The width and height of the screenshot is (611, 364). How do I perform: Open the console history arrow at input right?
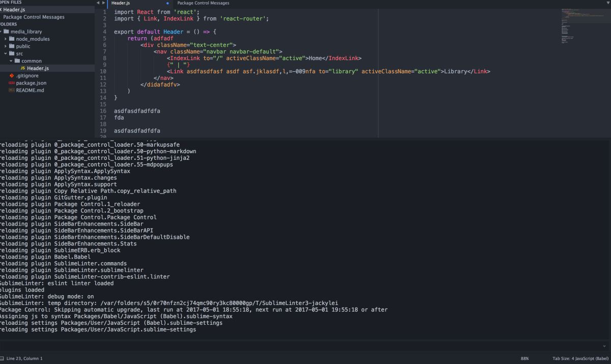pos(604,346)
